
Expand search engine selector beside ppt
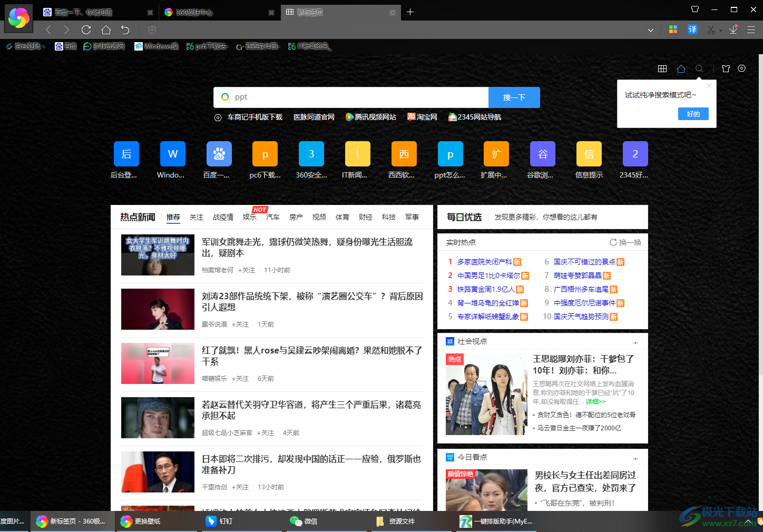pos(226,97)
